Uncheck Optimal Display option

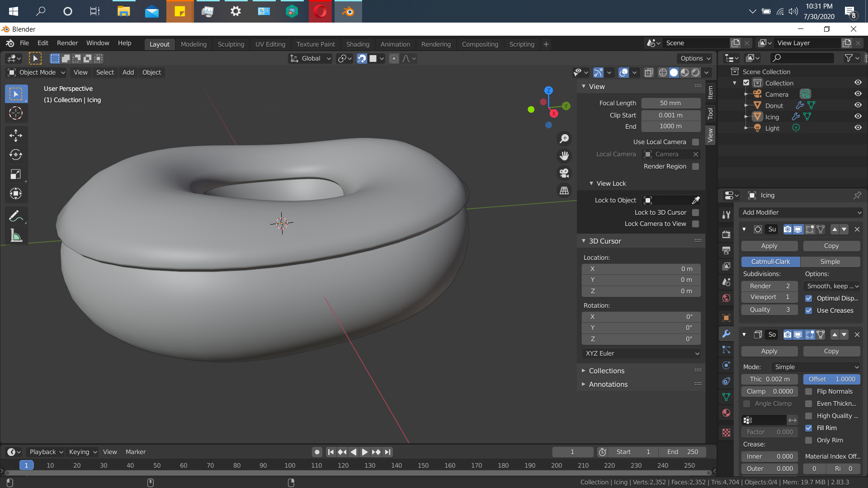pos(809,298)
